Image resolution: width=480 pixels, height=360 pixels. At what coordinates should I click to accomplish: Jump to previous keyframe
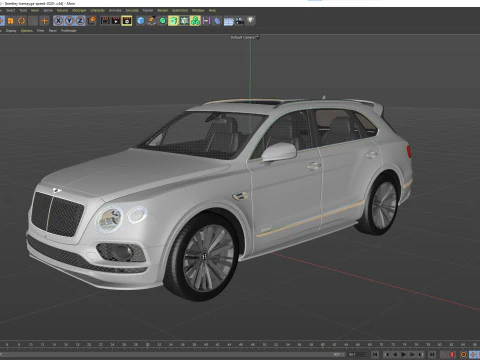[387, 354]
